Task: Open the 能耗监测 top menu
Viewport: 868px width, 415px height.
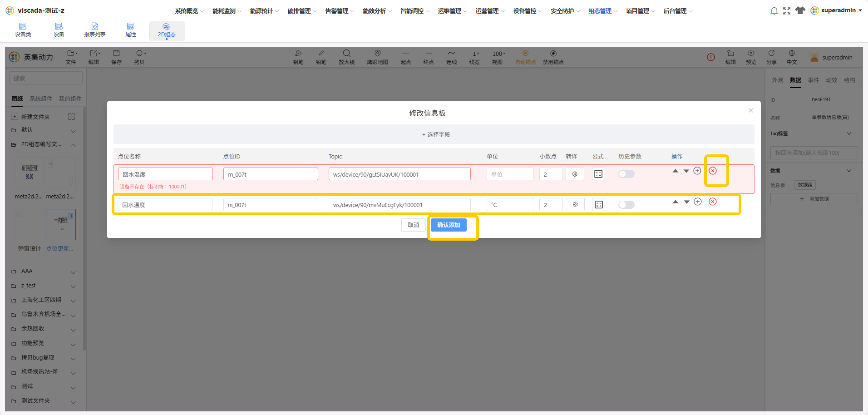Action: [227, 11]
